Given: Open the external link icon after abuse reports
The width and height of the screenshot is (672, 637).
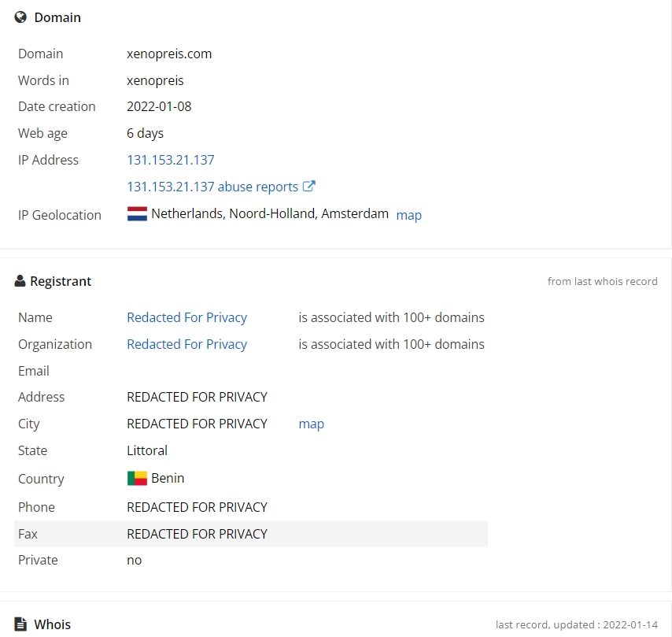Looking at the screenshot, I should pos(308,186).
